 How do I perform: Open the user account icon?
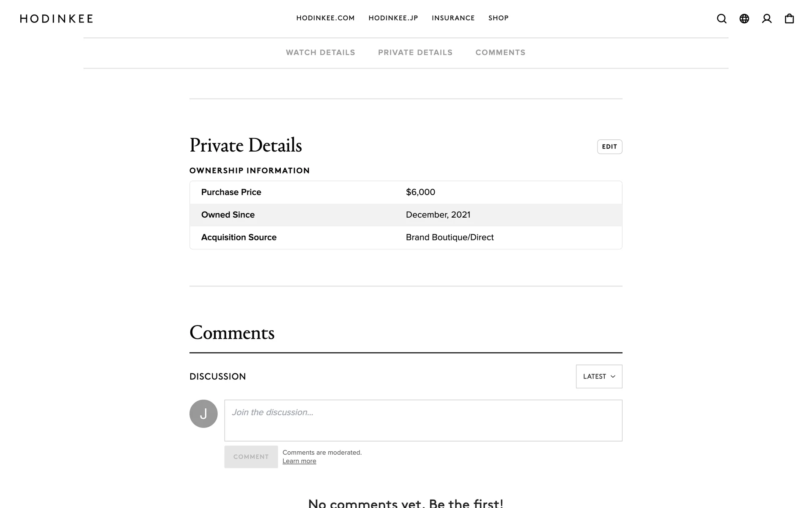pos(767,19)
